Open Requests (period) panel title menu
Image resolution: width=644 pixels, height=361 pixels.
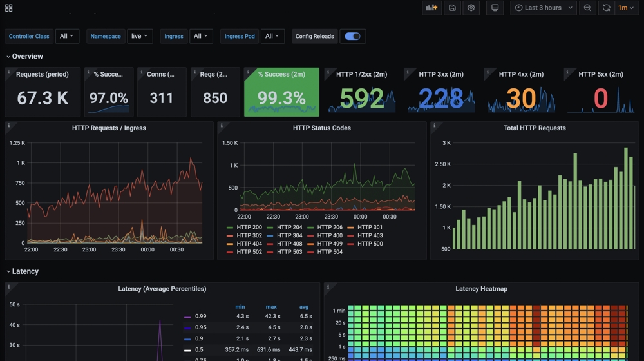(x=43, y=74)
